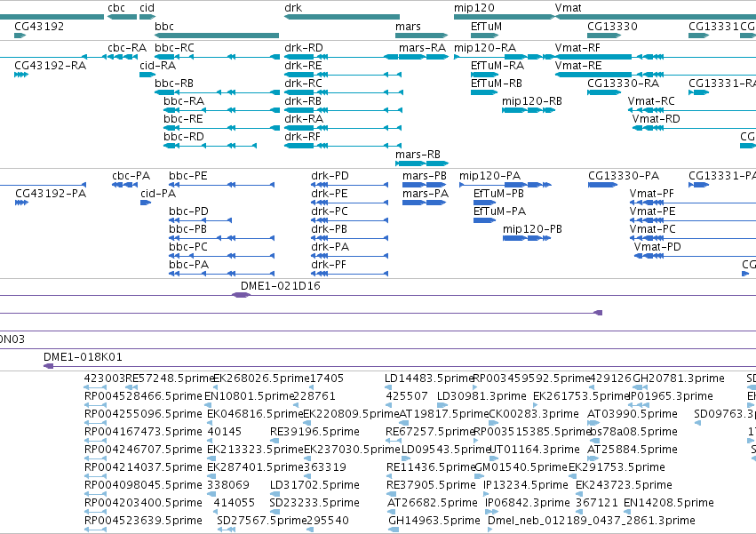Click the cbc-RA transcript label

(127, 48)
